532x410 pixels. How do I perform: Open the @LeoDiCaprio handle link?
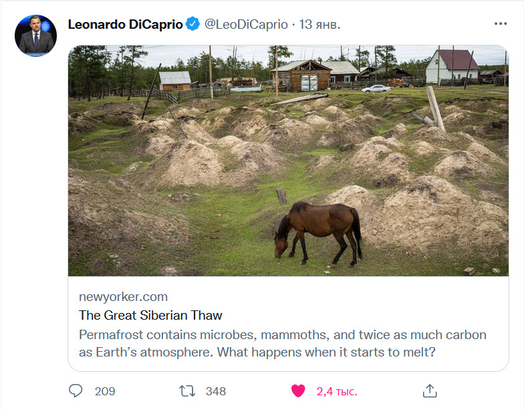pyautogui.click(x=245, y=25)
